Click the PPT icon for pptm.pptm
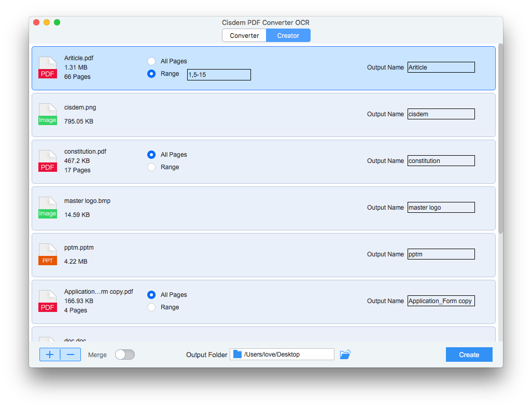Viewport: 532px width, 409px height. point(48,254)
